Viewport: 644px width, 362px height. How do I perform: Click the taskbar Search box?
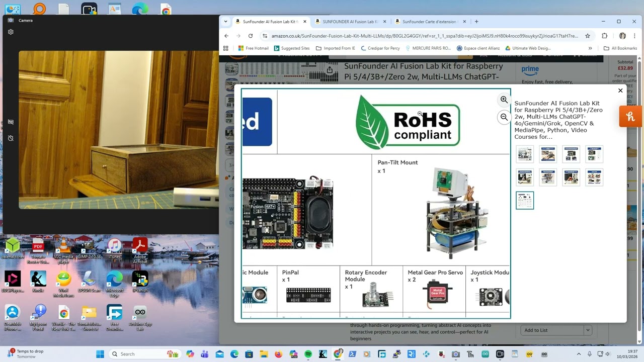point(144,354)
